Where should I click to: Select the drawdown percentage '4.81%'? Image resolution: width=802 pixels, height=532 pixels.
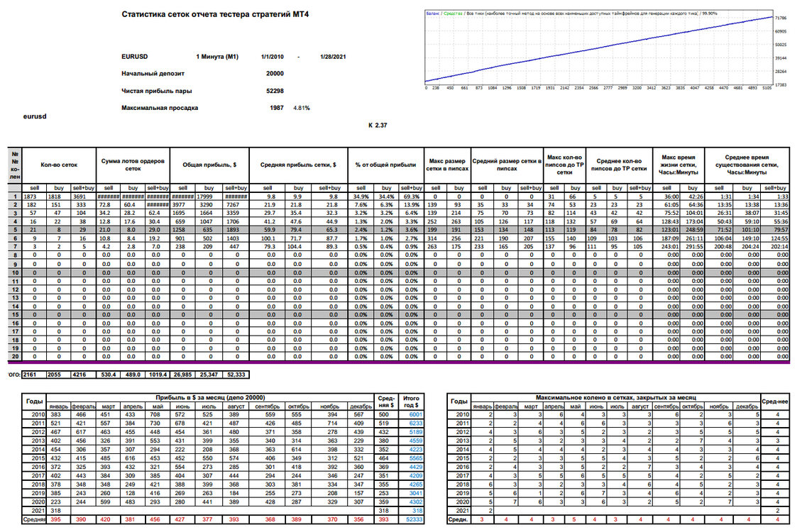(x=301, y=108)
